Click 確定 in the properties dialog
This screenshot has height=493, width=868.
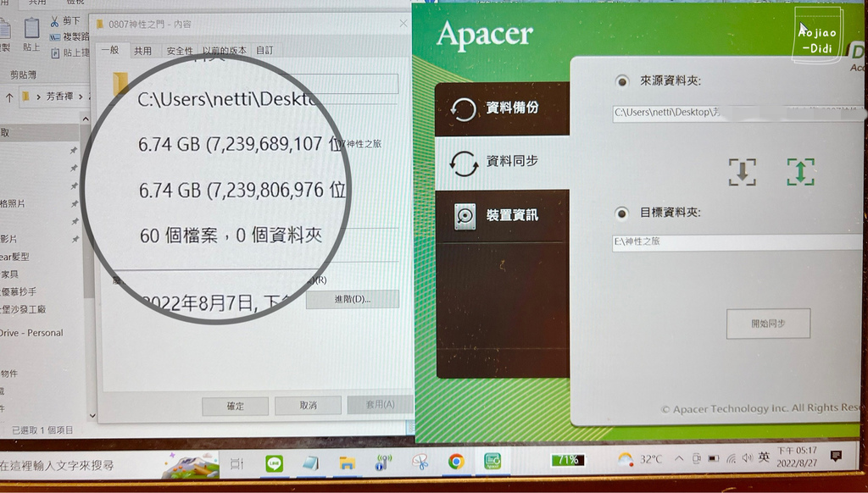pos(236,406)
